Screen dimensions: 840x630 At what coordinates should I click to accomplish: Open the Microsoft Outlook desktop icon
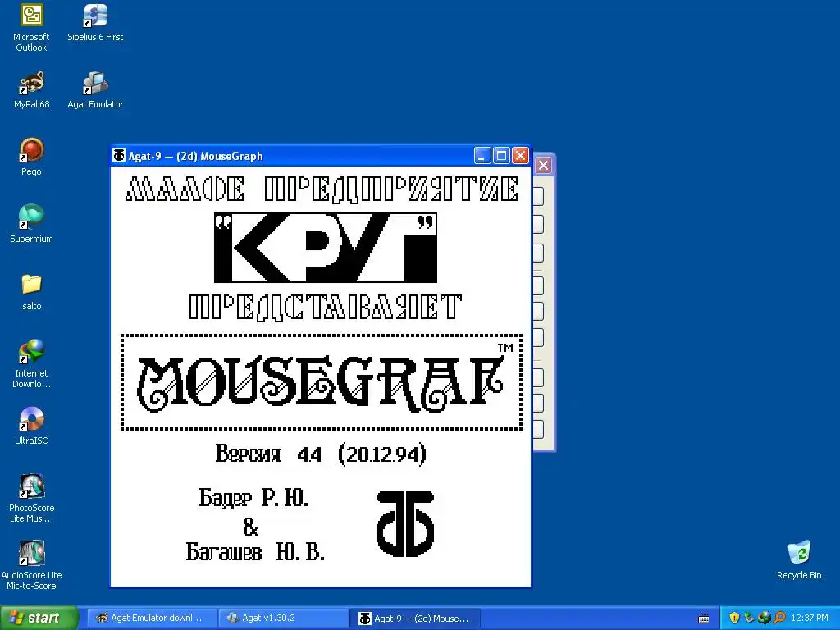31,27
